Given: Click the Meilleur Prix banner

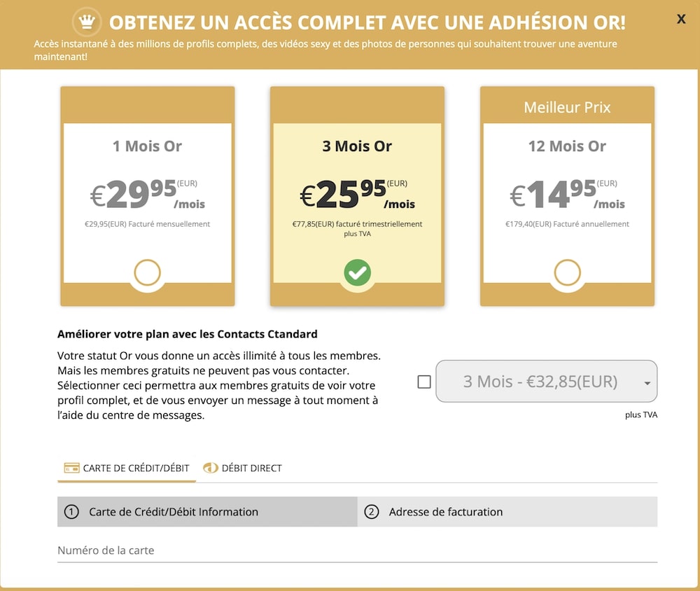Looking at the screenshot, I should point(567,107).
